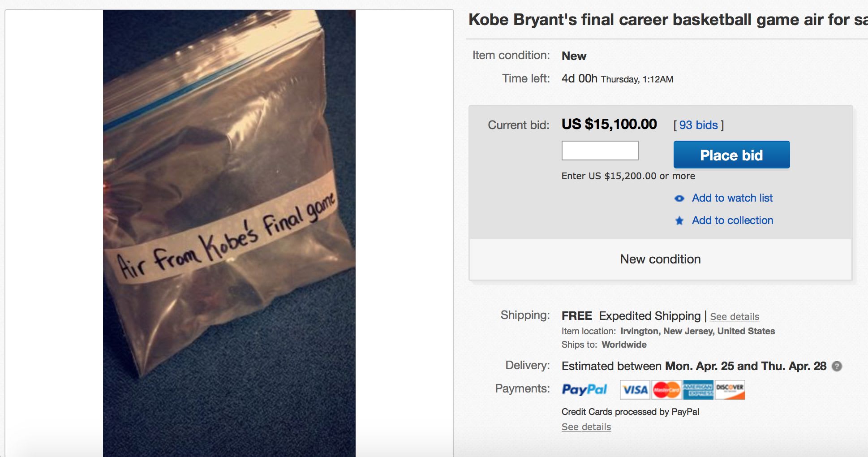This screenshot has width=868, height=457.
Task: Click the star icon beside Add to collection
Action: 679,220
